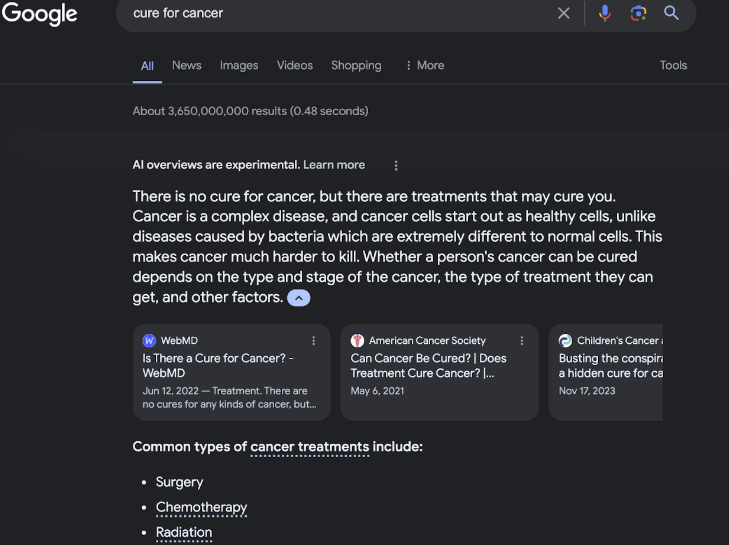Switch to the Images tab
This screenshot has height=545, width=729.
point(239,66)
